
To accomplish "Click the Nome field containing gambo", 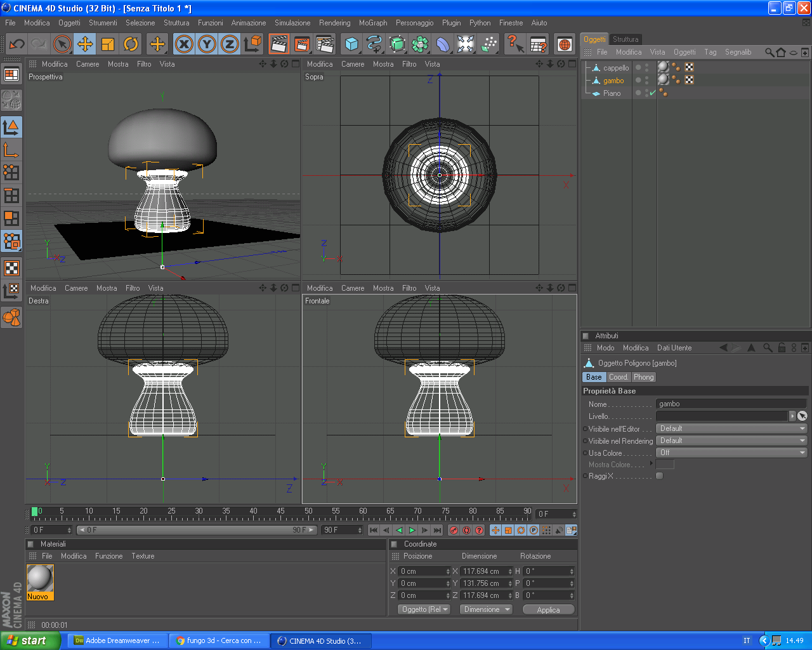I will [x=731, y=404].
